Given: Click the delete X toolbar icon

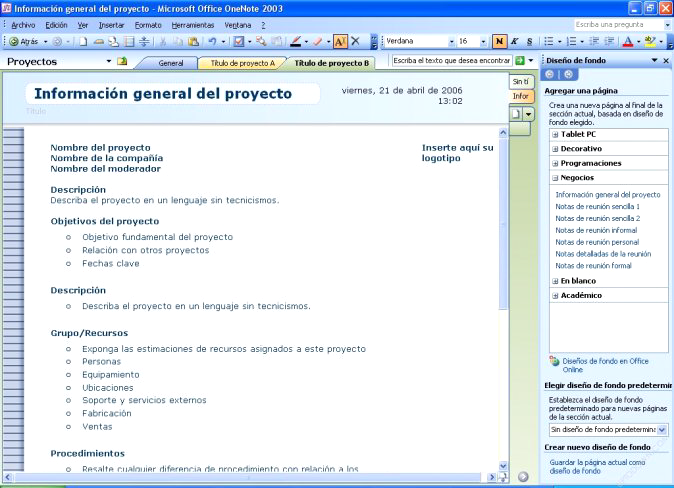Looking at the screenshot, I should coord(355,42).
